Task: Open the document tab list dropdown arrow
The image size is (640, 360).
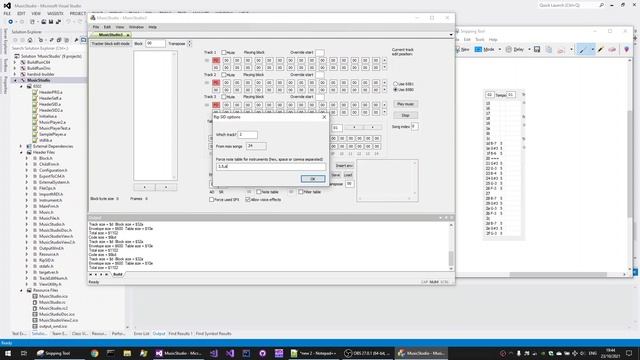Action: (451, 35)
